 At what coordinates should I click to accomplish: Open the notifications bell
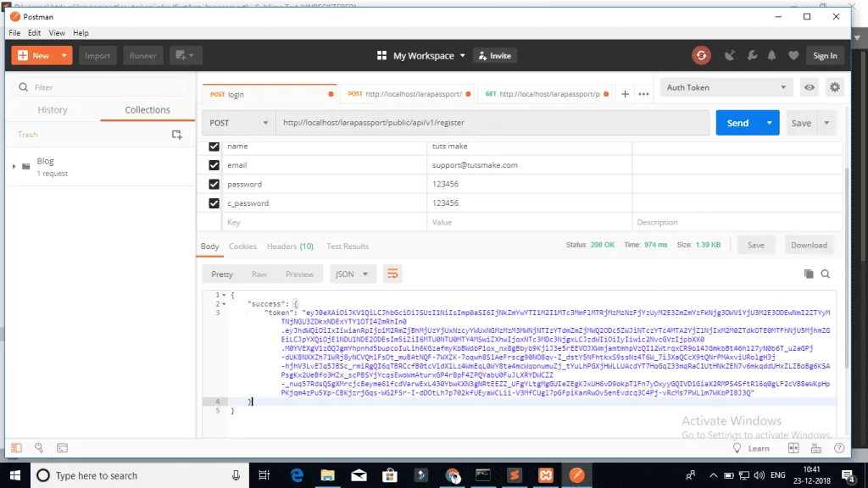tap(771, 55)
